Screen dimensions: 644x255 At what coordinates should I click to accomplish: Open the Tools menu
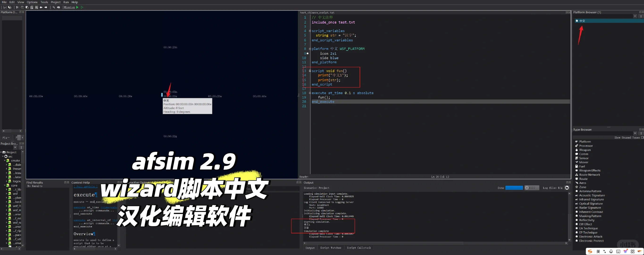[44, 2]
